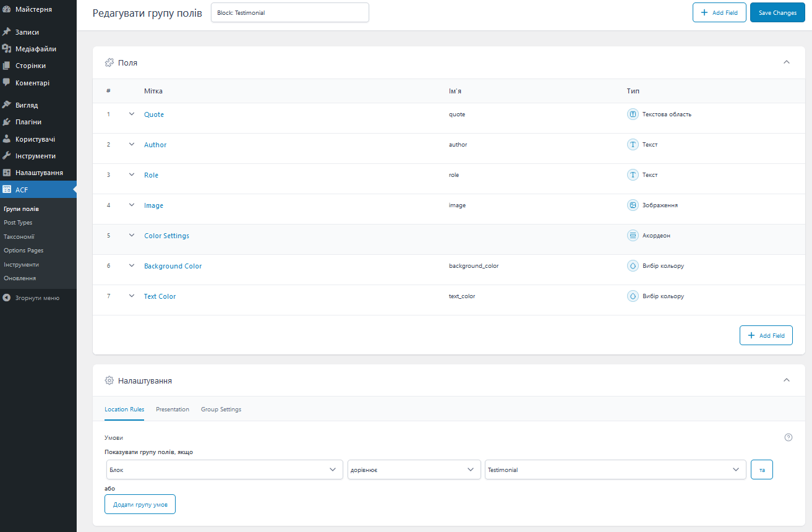Open Post Types in ACF submenu
The width and height of the screenshot is (812, 532).
pos(18,223)
